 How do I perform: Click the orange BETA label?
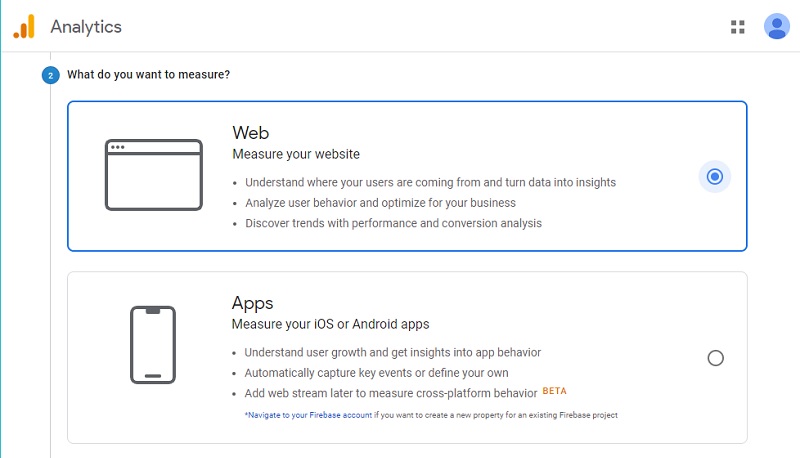coord(555,391)
